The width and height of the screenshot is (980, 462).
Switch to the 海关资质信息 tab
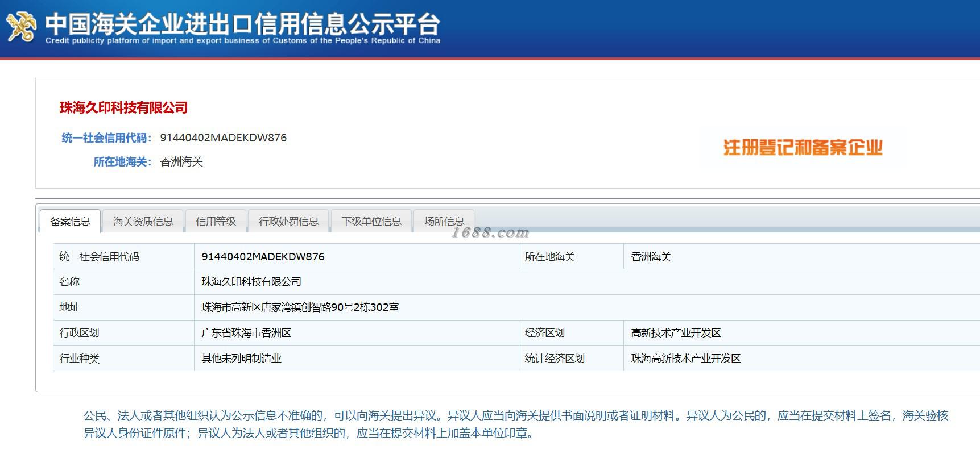(143, 222)
